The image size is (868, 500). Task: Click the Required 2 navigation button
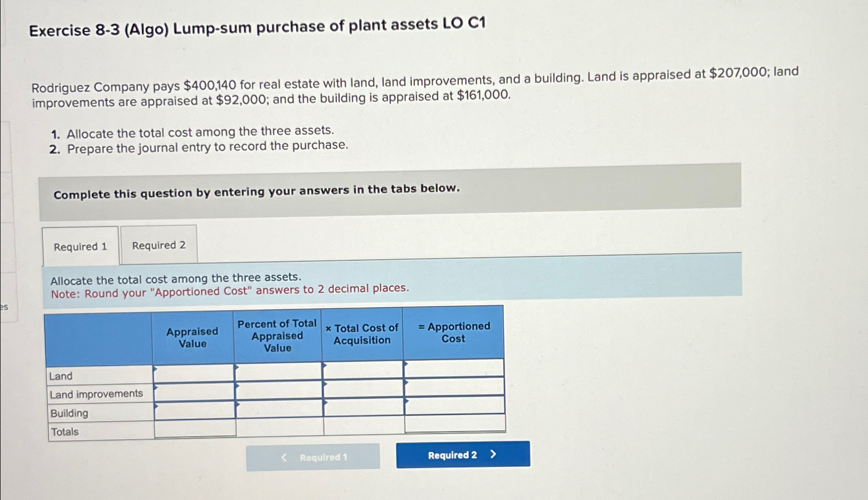pyautogui.click(x=462, y=454)
